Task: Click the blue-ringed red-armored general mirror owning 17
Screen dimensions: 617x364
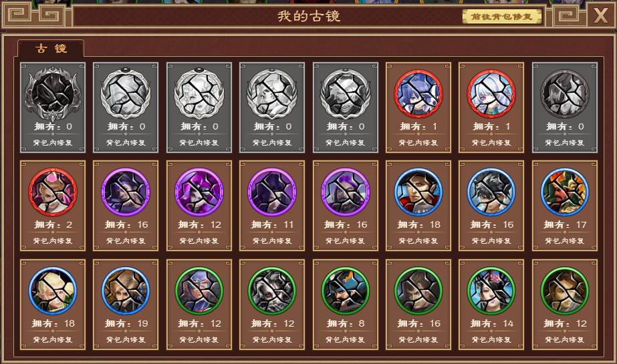Action: [x=565, y=192]
